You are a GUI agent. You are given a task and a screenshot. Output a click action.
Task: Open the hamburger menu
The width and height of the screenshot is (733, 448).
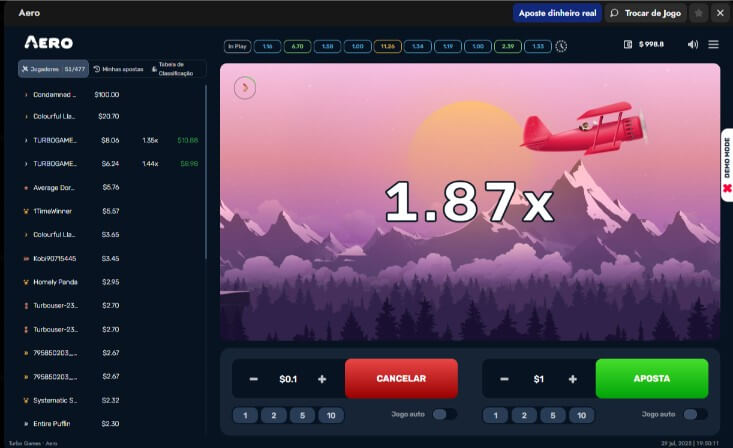coord(713,44)
